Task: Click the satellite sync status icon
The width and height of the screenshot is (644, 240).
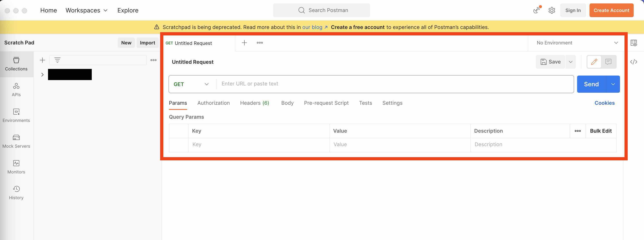Action: click(x=537, y=10)
